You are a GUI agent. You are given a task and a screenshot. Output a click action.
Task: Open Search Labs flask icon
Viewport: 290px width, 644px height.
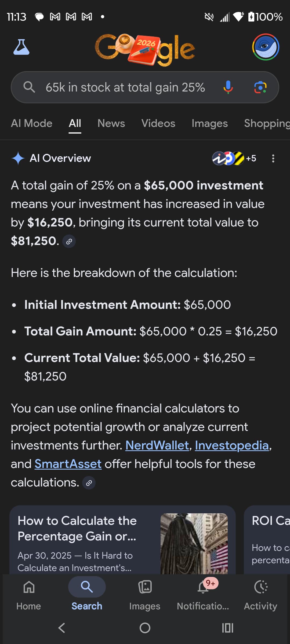(x=21, y=47)
